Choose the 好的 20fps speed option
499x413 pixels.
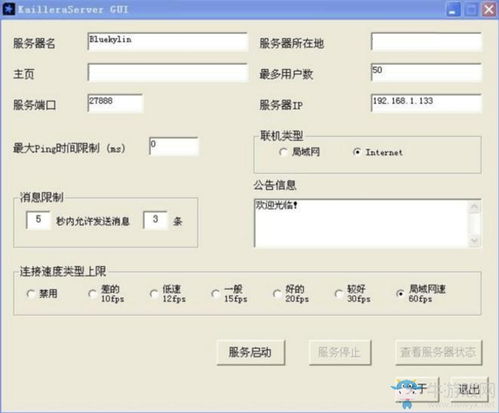(277, 294)
